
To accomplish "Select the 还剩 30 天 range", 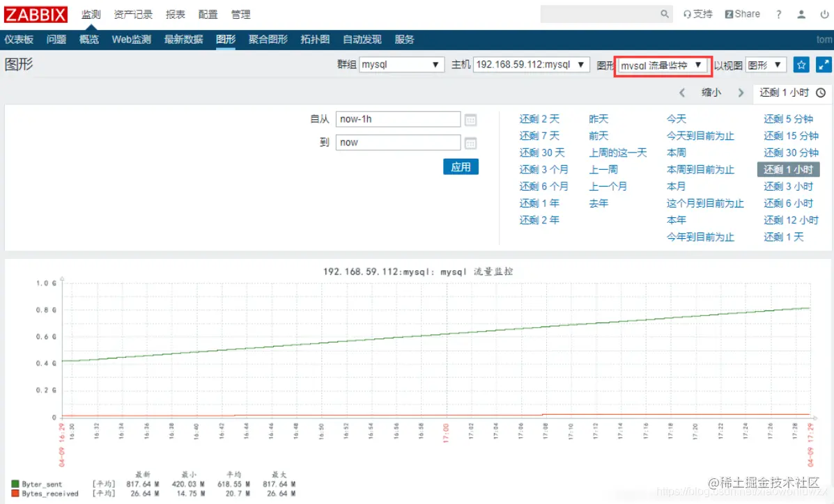I will coord(542,153).
